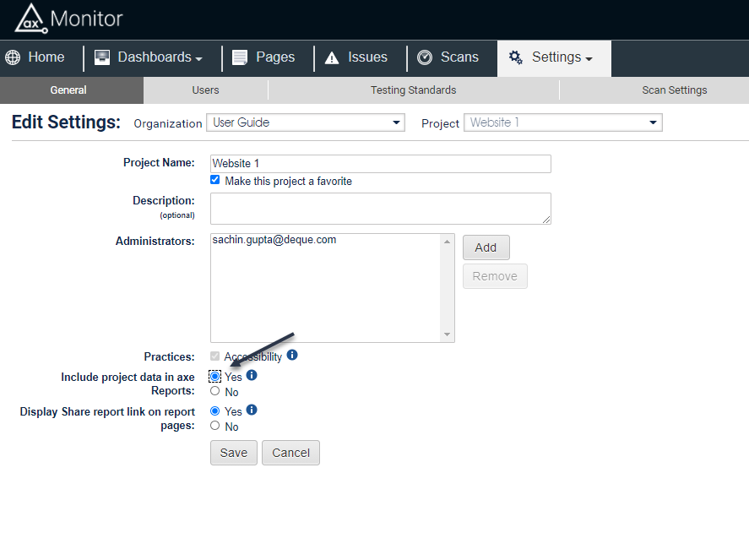Expand the Settings menu
749x560 pixels.
point(555,57)
